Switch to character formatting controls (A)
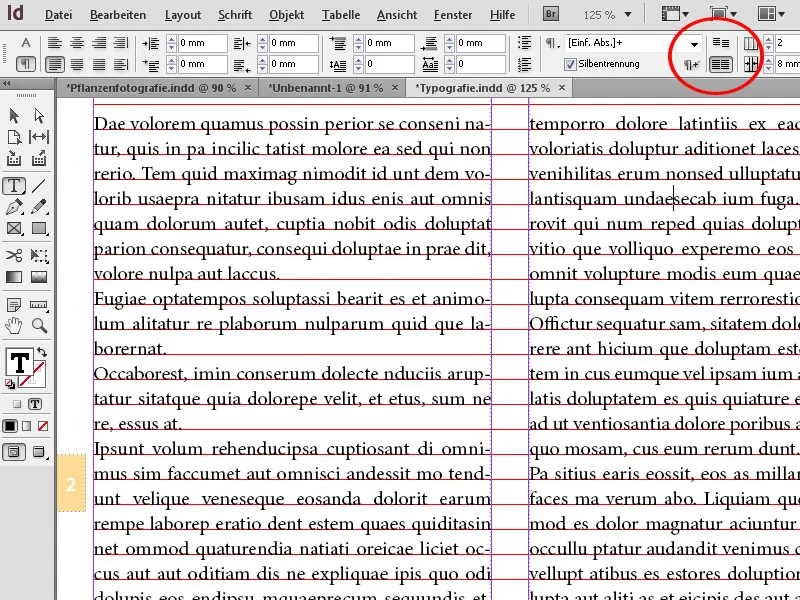This screenshot has height=600, width=800. [26, 43]
